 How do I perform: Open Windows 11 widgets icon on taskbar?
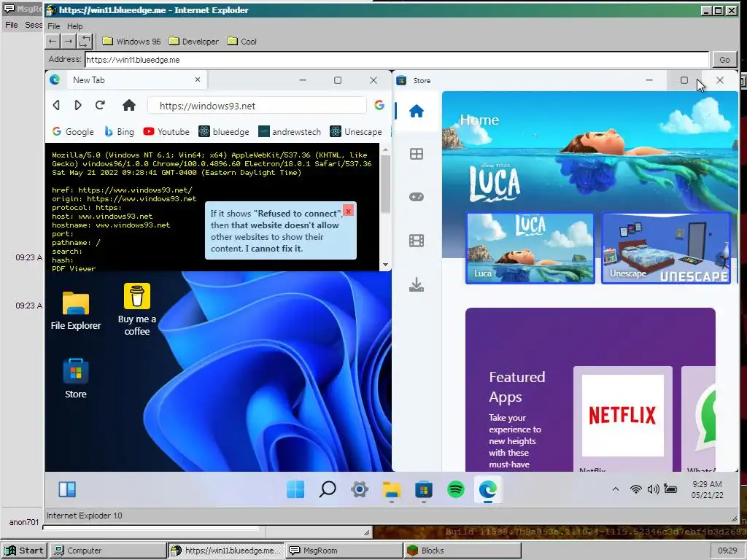pos(67,489)
